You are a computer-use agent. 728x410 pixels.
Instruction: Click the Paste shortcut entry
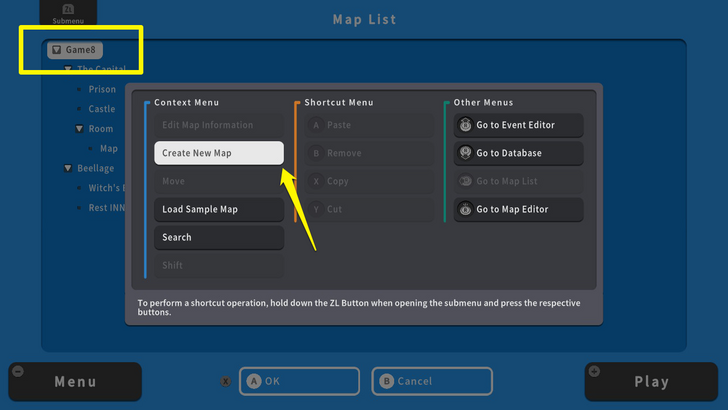pyautogui.click(x=369, y=125)
